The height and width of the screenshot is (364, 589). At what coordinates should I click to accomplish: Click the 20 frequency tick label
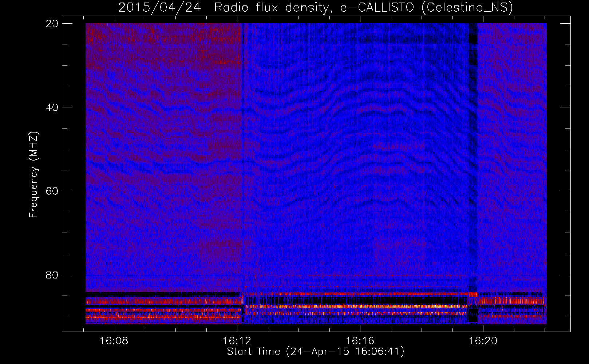[52, 23]
